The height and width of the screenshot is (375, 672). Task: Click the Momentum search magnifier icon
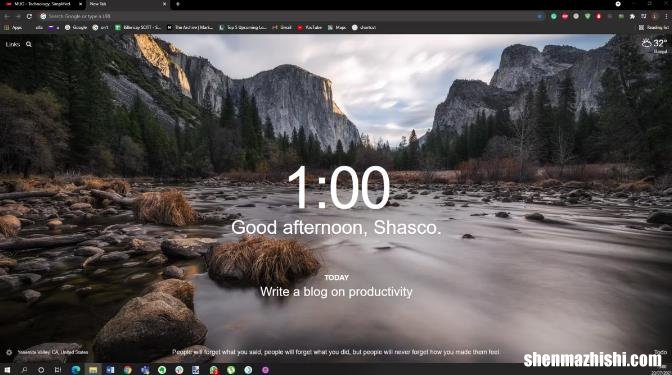pyautogui.click(x=29, y=44)
